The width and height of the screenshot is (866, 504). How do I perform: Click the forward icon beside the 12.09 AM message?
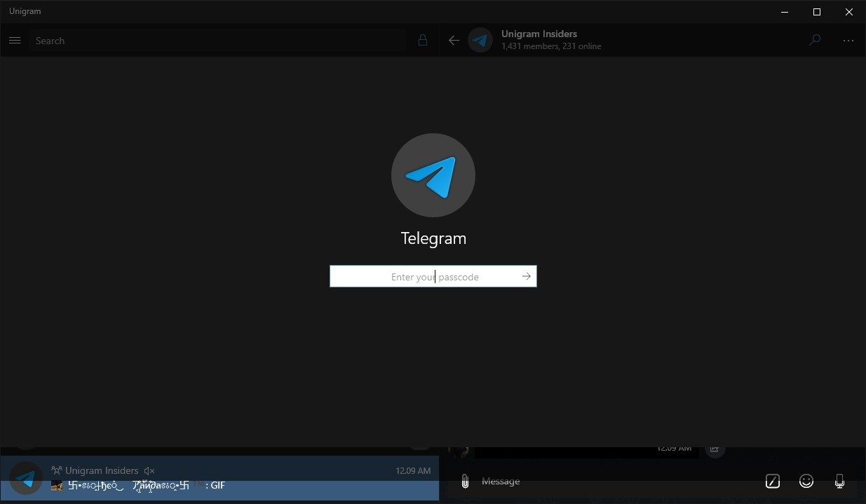pos(715,448)
